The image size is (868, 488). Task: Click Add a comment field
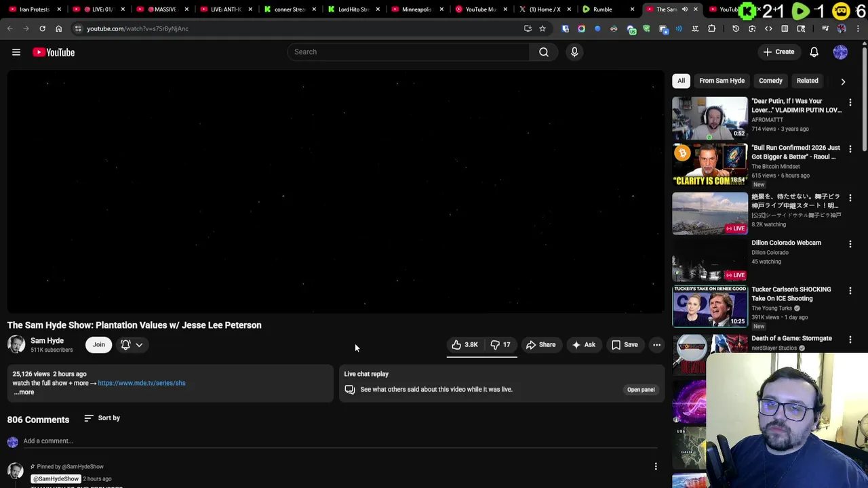point(340,441)
